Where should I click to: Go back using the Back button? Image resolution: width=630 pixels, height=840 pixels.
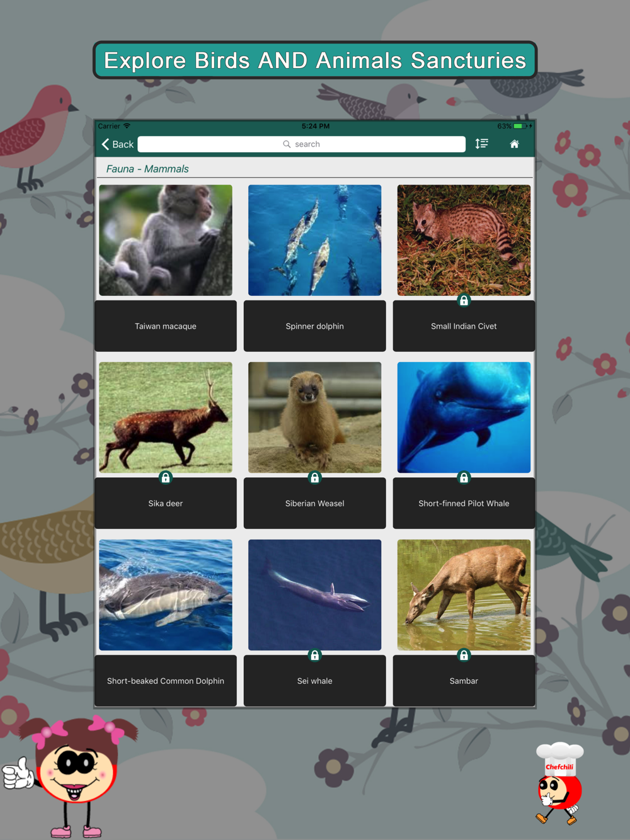118,144
